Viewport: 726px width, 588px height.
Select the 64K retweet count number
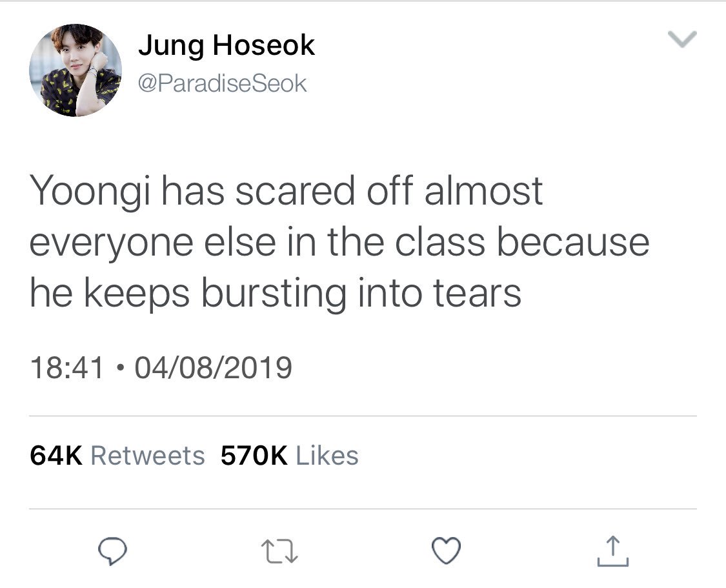point(56,455)
